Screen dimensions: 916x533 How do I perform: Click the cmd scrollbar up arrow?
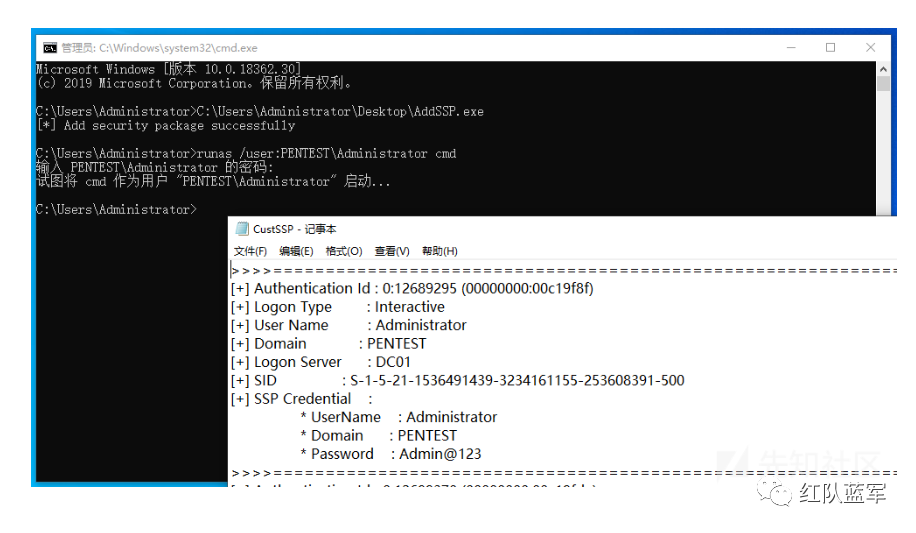point(883,69)
